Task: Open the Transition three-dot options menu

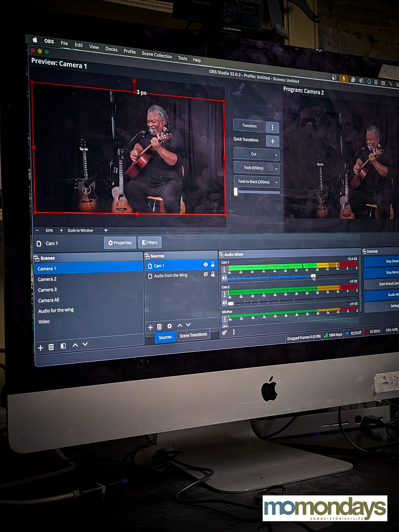Action: [x=273, y=127]
